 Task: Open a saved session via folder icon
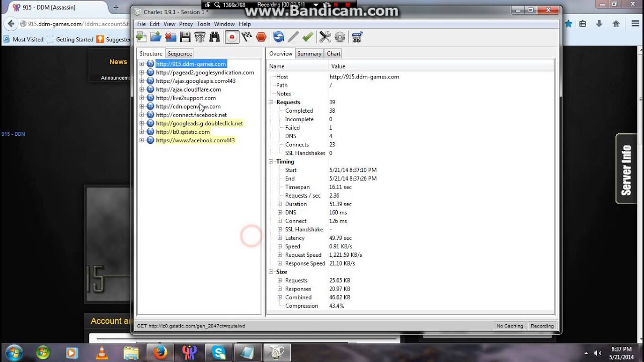(x=156, y=37)
